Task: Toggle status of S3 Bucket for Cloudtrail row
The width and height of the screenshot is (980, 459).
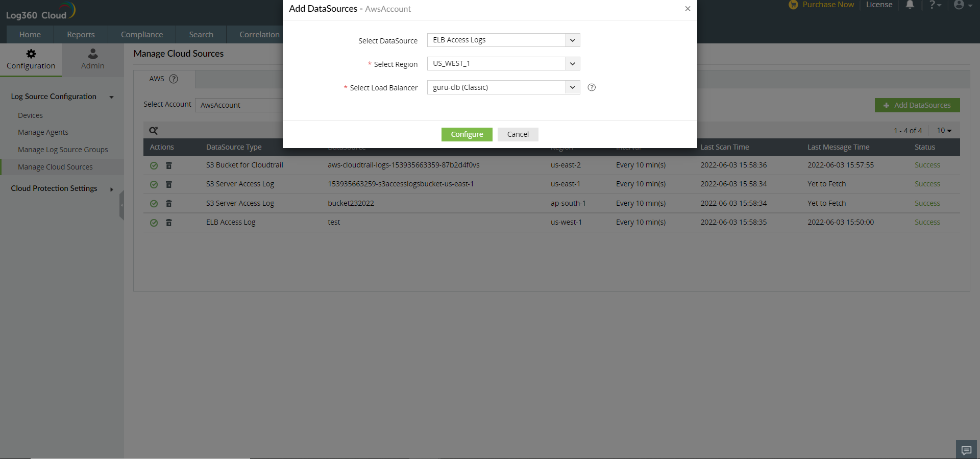Action: point(154,165)
